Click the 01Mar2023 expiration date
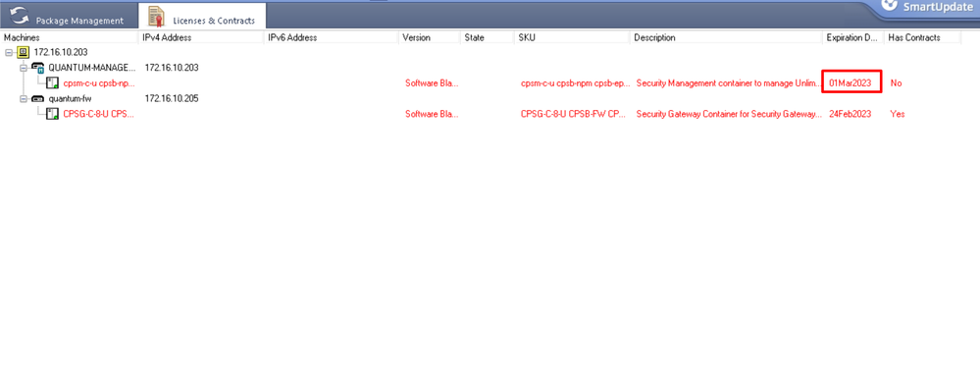Screen dimensions: 980x378 pyautogui.click(x=850, y=82)
